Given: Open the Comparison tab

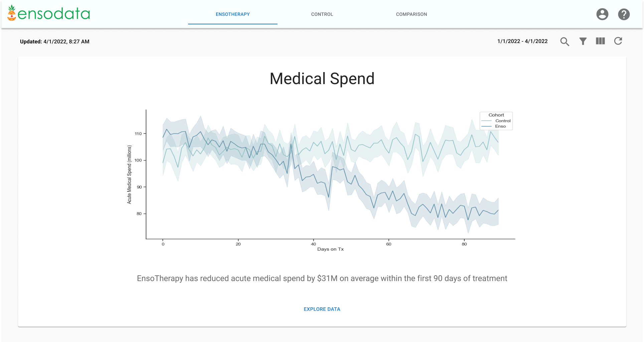Looking at the screenshot, I should coord(411,14).
